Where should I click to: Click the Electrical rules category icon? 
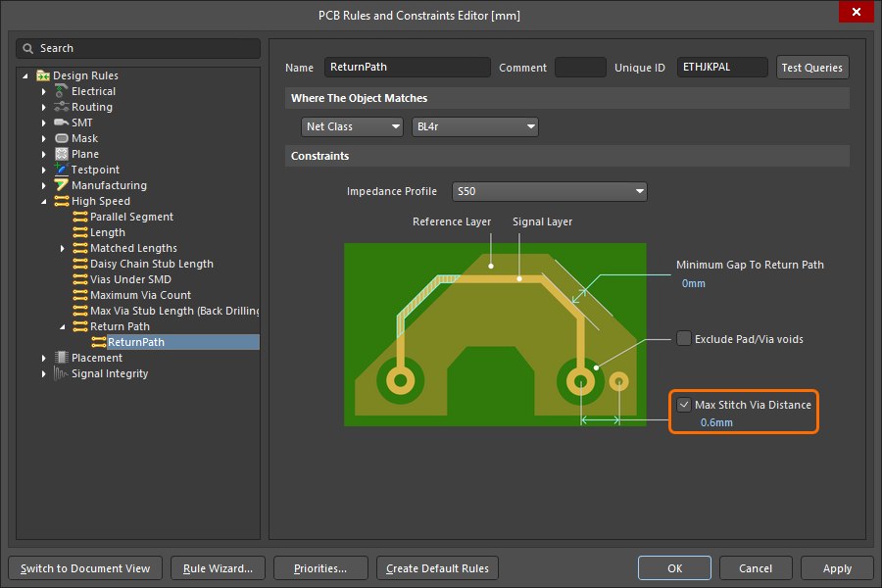62,91
